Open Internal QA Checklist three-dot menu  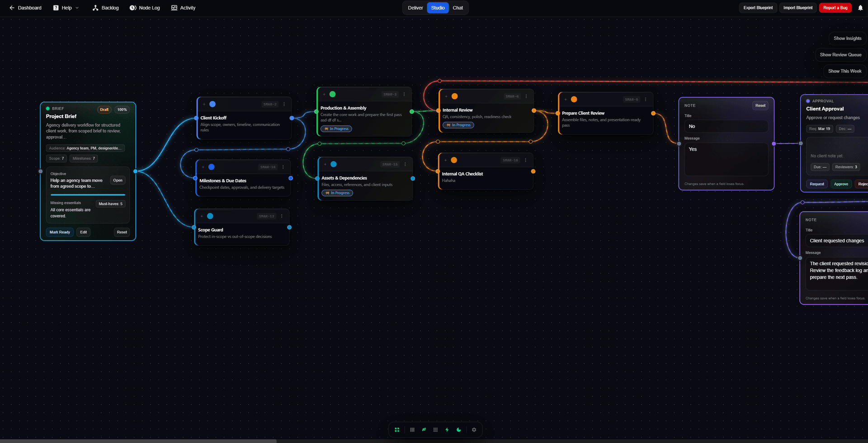[525, 160]
